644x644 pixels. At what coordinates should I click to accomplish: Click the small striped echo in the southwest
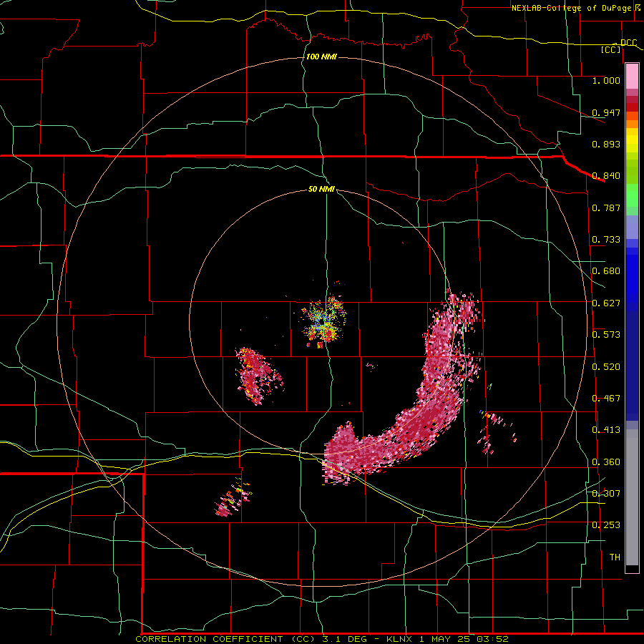(x=233, y=498)
